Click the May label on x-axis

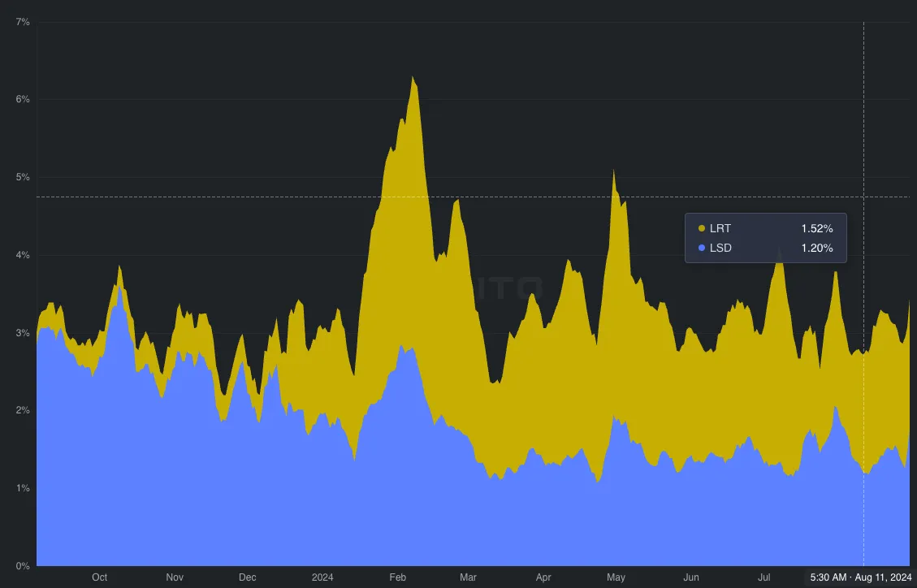(x=616, y=577)
